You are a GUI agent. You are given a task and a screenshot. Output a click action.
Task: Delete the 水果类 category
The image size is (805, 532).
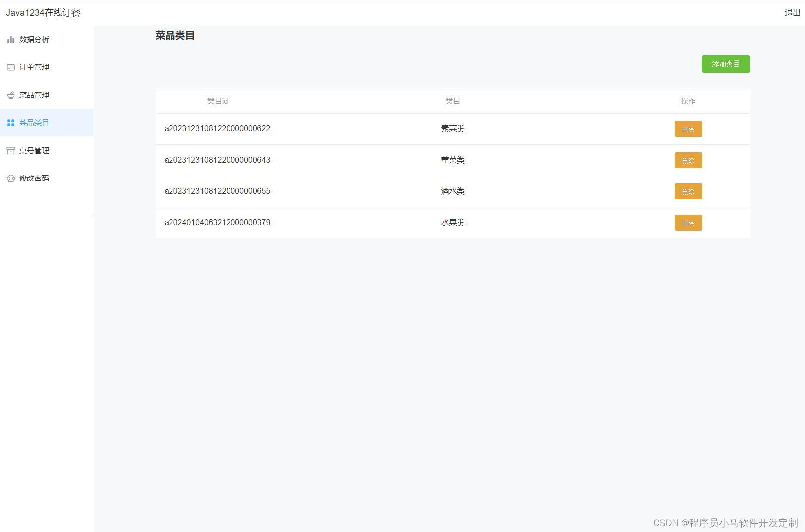[688, 223]
